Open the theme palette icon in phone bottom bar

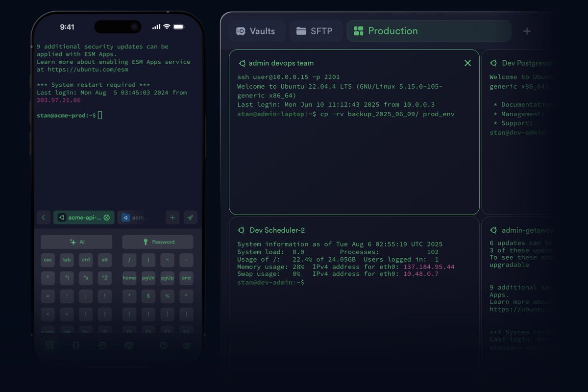[x=129, y=345]
